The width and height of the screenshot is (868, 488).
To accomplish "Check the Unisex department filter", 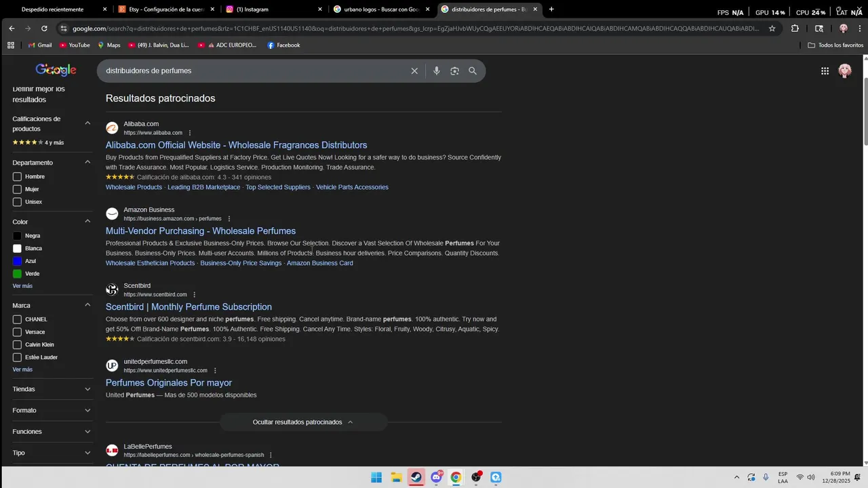I will click(x=17, y=202).
